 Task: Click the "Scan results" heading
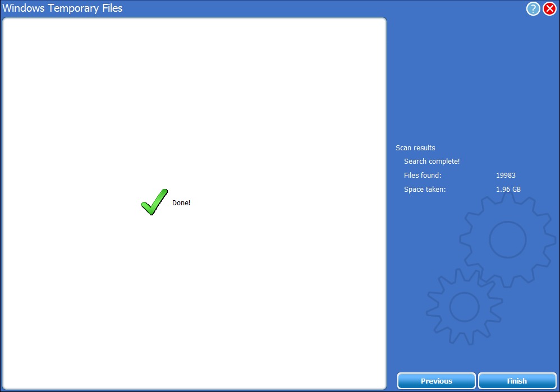(x=415, y=148)
